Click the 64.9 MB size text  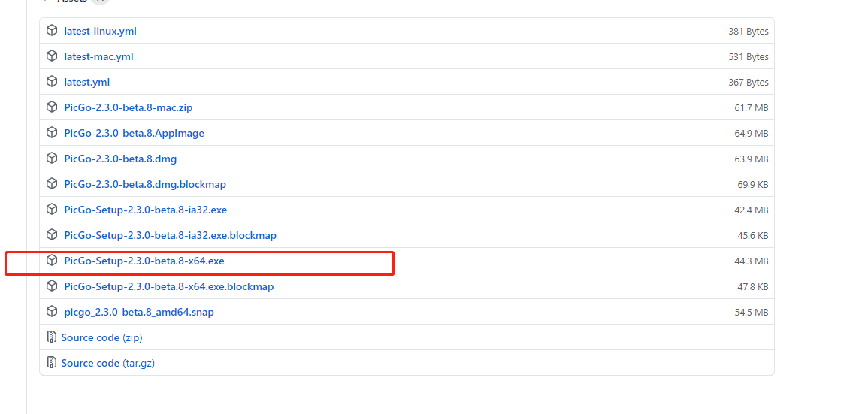pyautogui.click(x=752, y=134)
